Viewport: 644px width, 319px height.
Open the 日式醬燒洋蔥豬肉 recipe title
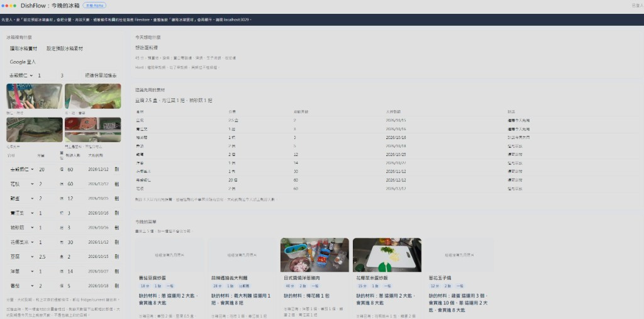click(303, 278)
